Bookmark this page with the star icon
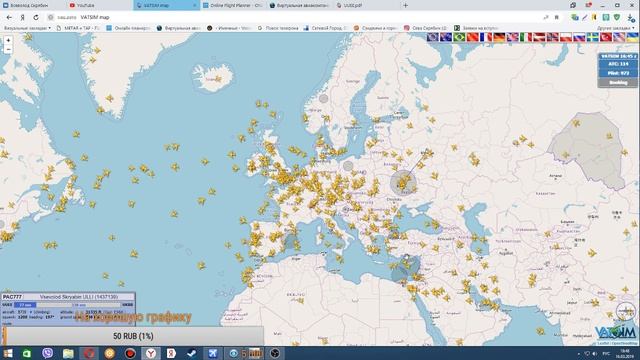Screen dimensions: 640x360 tap(556, 18)
